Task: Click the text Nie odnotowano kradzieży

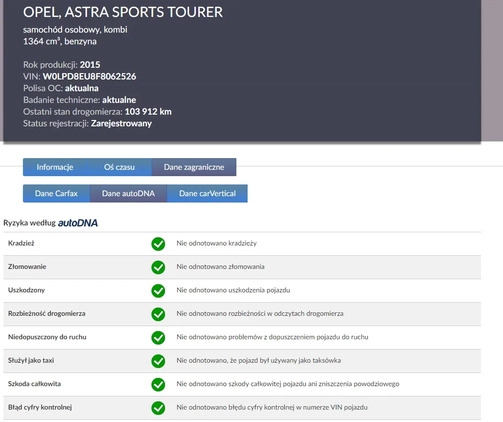Action: pos(217,243)
